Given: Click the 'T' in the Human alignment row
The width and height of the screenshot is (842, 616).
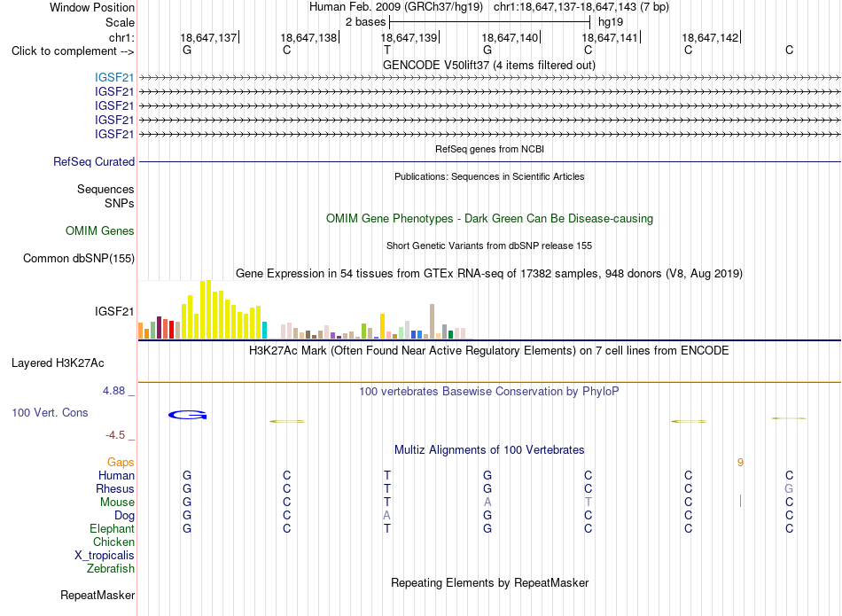Looking at the screenshot, I should [387, 475].
